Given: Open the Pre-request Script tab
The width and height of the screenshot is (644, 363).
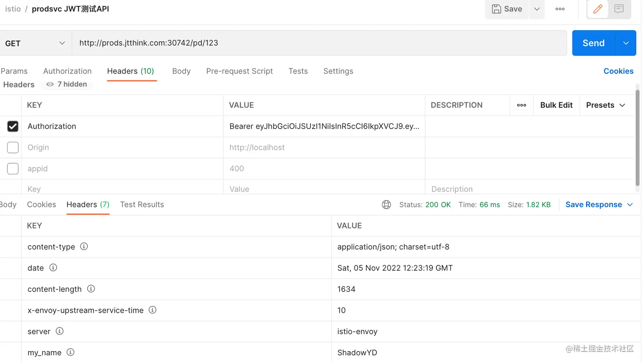Looking at the screenshot, I should [x=239, y=71].
